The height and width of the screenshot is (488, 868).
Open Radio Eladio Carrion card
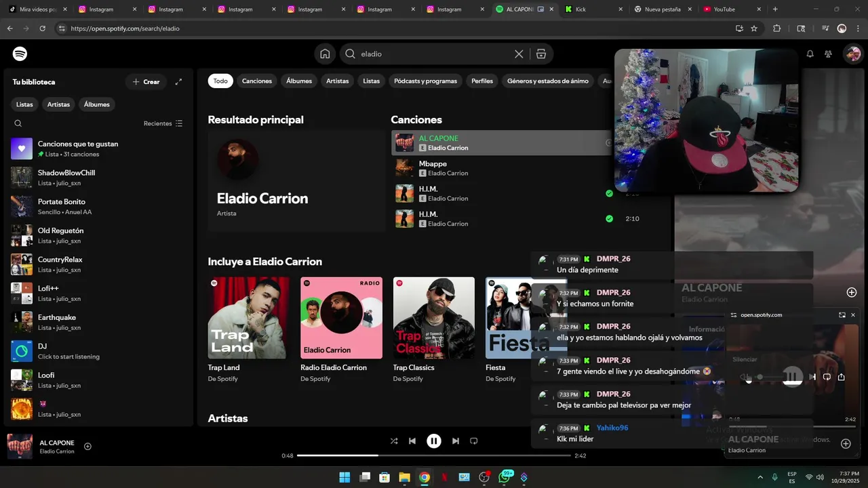pos(341,329)
